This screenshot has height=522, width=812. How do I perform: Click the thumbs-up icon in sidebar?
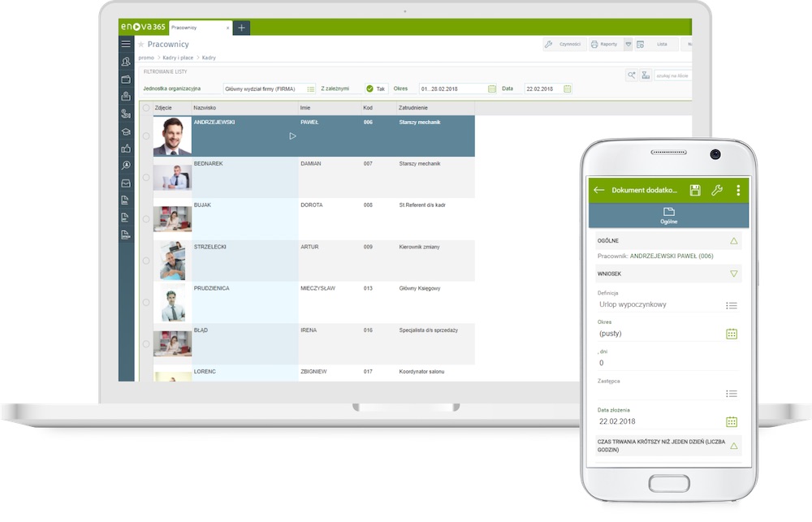126,149
